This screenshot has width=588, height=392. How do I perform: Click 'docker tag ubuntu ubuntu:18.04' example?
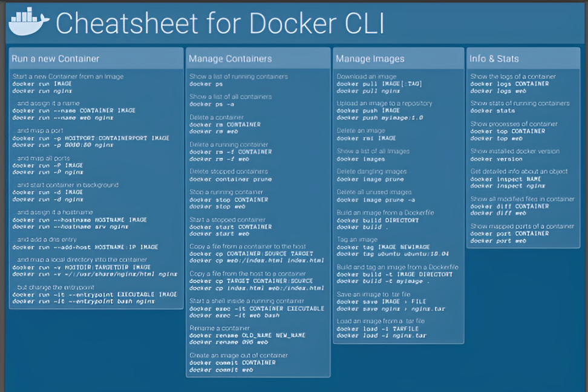(393, 254)
